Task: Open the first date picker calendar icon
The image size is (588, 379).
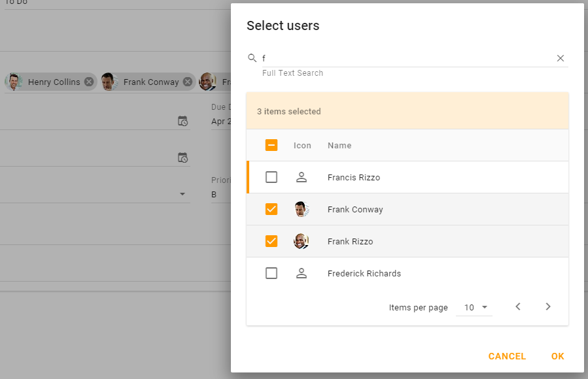Action: coord(183,121)
